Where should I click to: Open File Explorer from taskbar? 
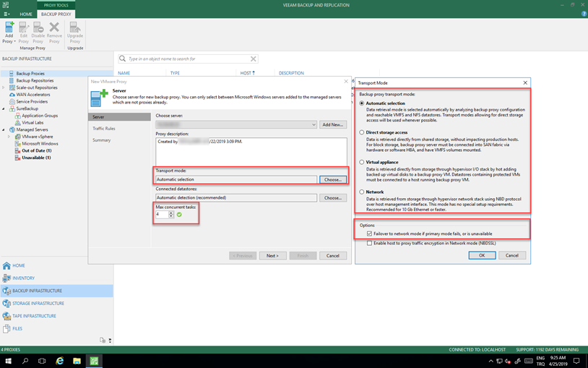[x=77, y=361]
